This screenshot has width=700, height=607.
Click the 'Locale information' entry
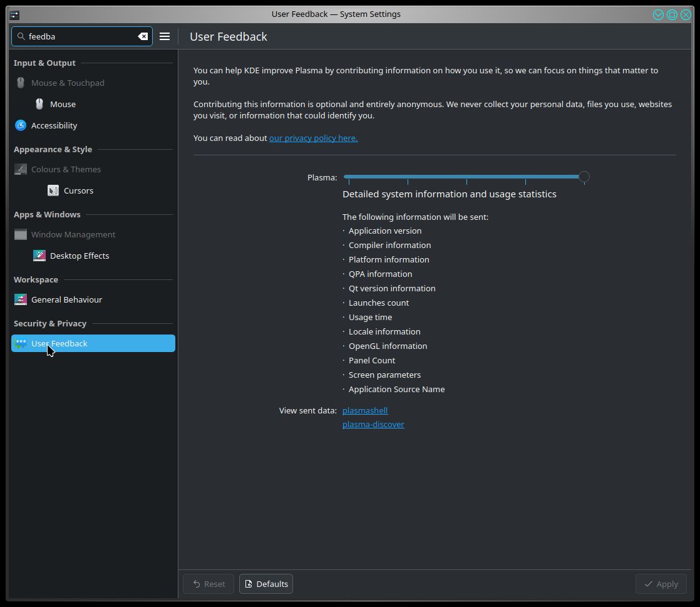[x=384, y=331]
